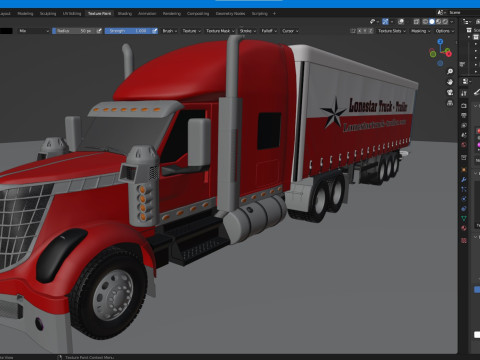
Task: Open the Particles properties tab
Action: pyautogui.click(x=464, y=189)
